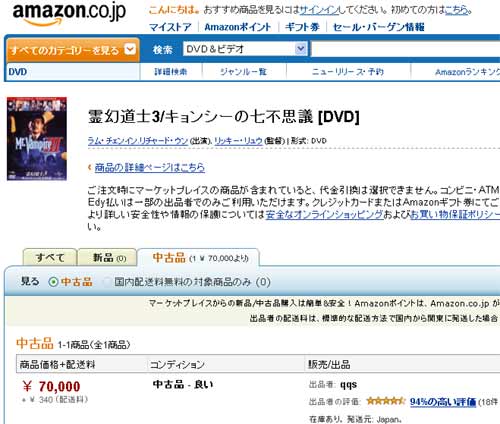The image size is (500, 424).
Task: Go to ギフト券 page
Action: coord(302,27)
